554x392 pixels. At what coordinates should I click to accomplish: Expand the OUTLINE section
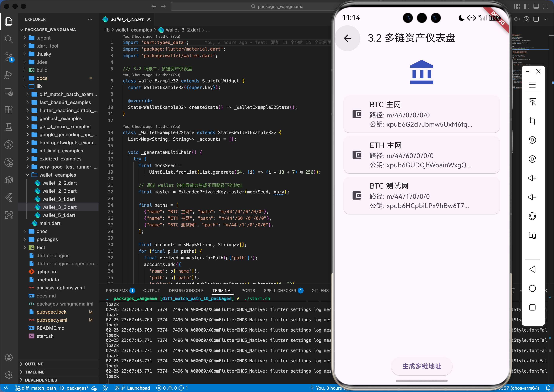pyautogui.click(x=34, y=364)
